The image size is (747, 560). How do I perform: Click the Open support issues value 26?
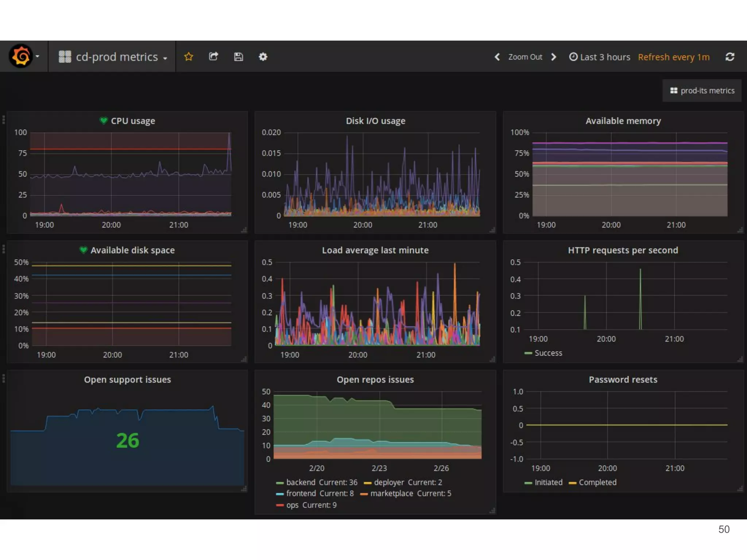(127, 440)
